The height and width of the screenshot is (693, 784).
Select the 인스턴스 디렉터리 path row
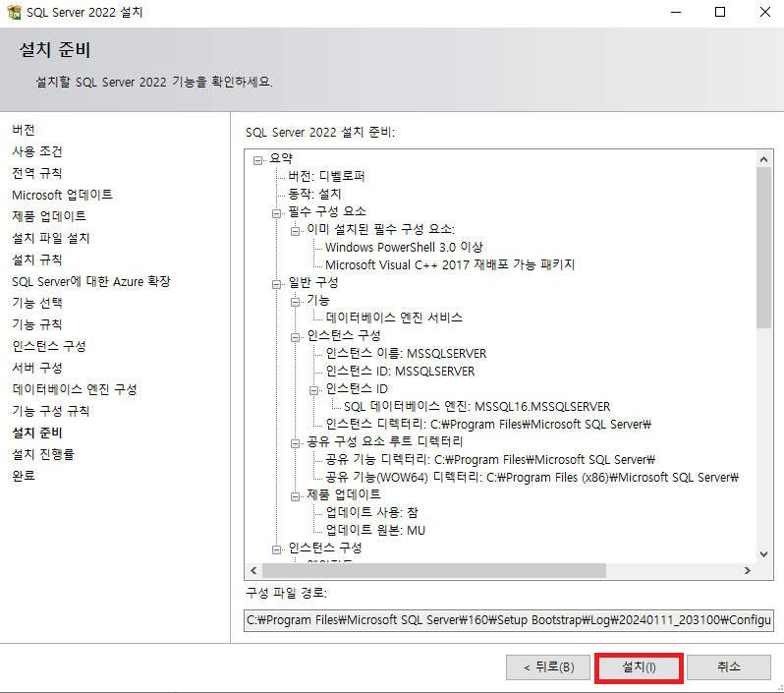click(x=488, y=424)
